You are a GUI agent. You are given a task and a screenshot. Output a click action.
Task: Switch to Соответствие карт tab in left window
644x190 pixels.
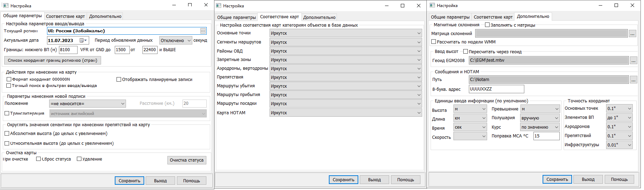(65, 16)
